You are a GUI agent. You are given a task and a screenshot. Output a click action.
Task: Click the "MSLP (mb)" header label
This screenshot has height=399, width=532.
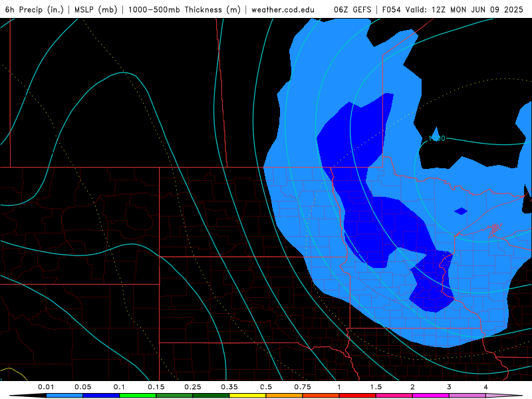pos(96,9)
